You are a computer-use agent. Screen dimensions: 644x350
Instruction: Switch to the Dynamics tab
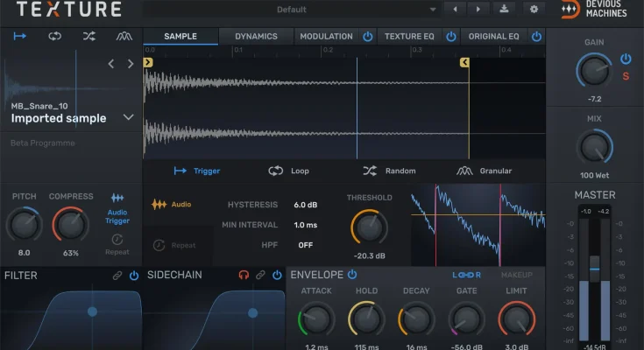(x=256, y=37)
